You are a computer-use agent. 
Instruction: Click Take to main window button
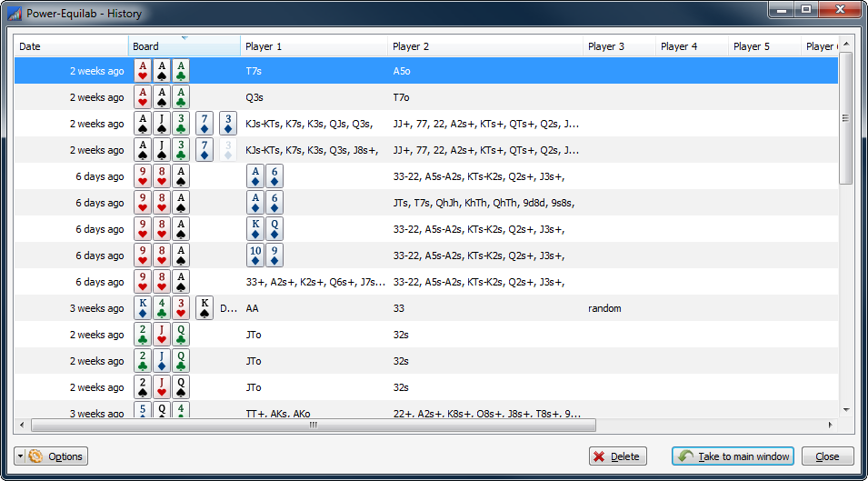[x=733, y=456]
